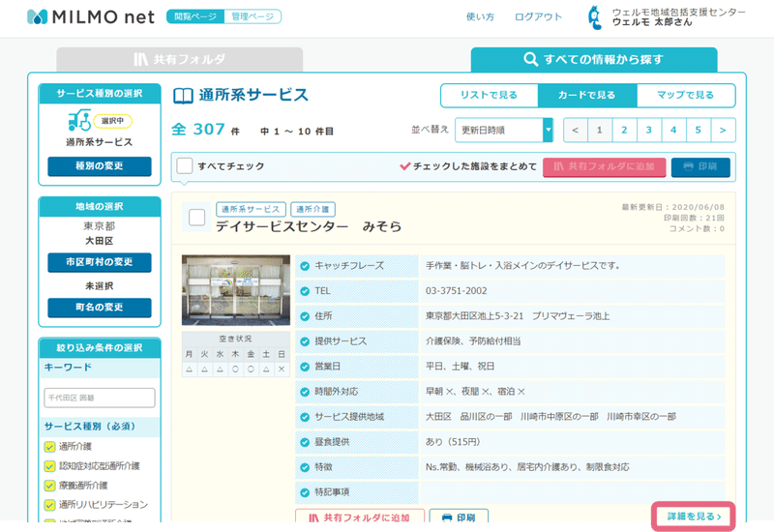774x532 pixels.
Task: Check the デイサービスセンター みそら card checkbox
Action: click(197, 217)
